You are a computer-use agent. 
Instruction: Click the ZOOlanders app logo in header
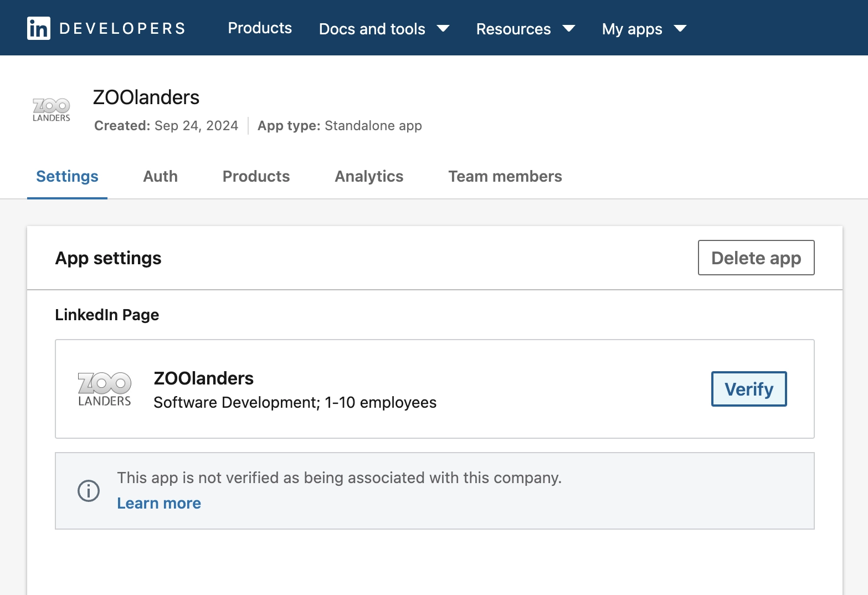tap(52, 110)
